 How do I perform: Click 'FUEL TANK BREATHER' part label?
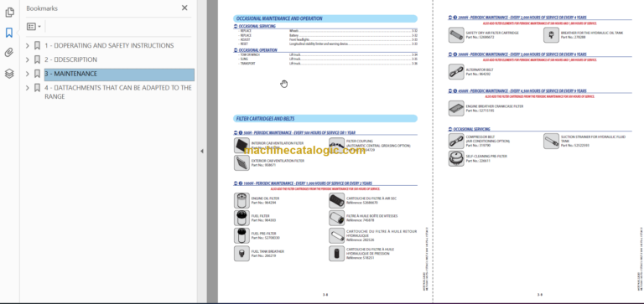pos(267,251)
